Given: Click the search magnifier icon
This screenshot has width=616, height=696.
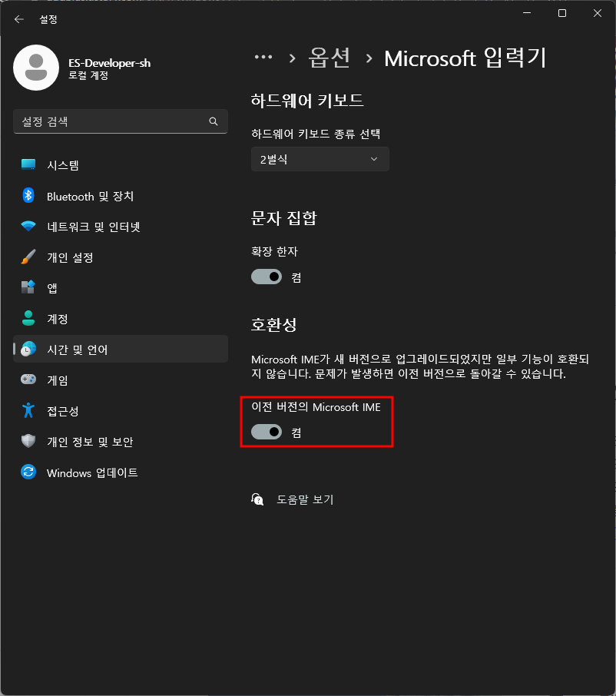Looking at the screenshot, I should tap(214, 121).
